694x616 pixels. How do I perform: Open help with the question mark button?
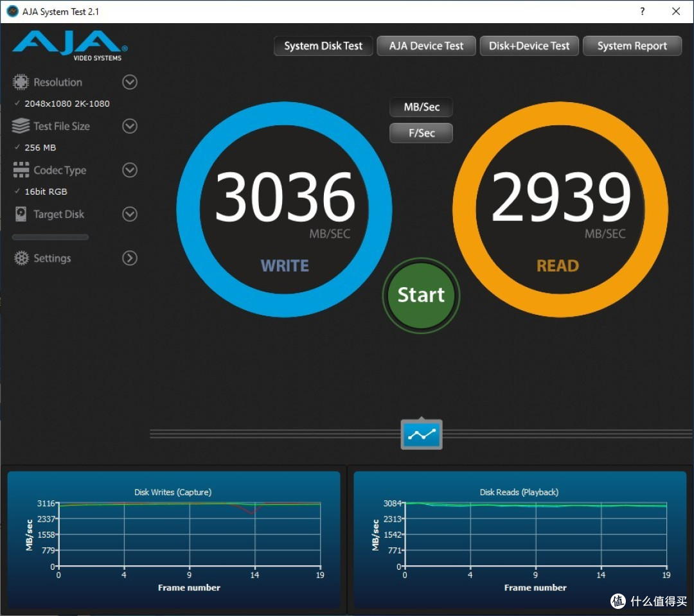[642, 12]
